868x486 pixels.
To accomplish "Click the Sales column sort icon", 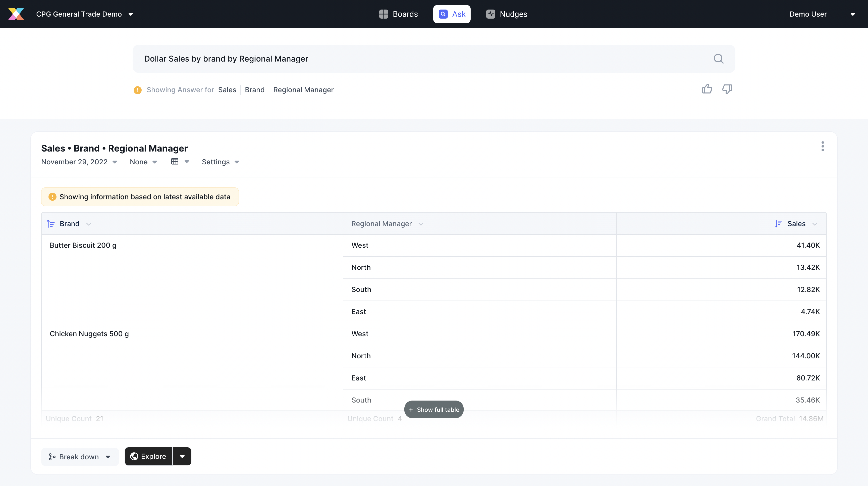I will [x=778, y=224].
